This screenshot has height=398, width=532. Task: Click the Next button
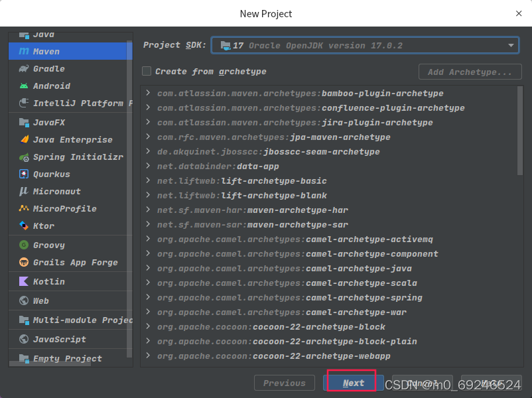(353, 383)
